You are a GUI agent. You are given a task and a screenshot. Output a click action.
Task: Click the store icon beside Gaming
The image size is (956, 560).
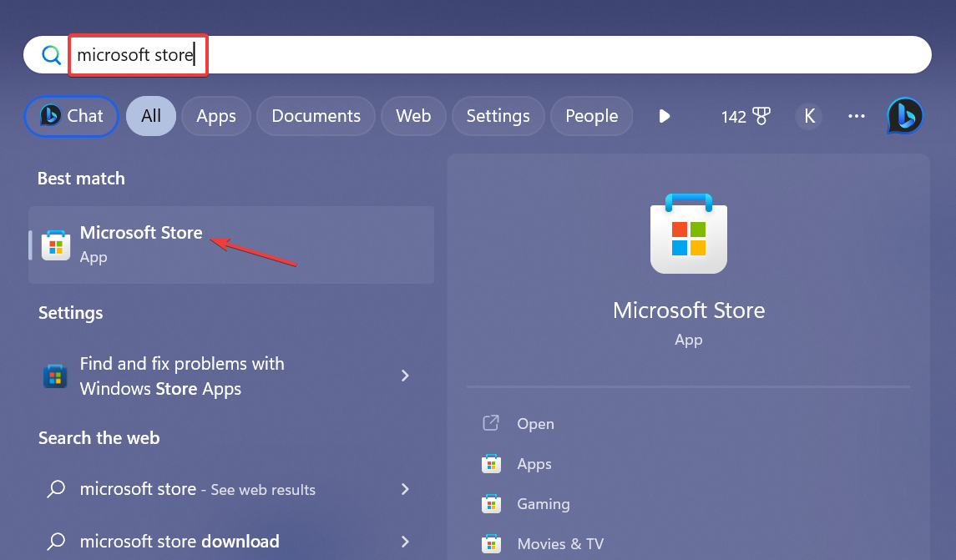pos(492,504)
